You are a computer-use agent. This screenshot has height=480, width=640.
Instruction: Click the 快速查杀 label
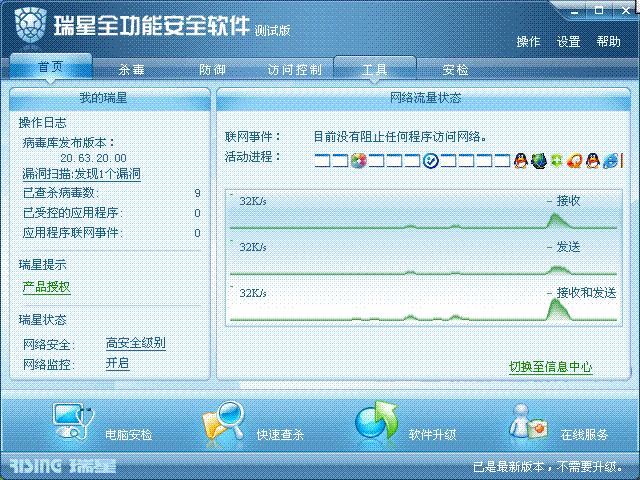pyautogui.click(x=280, y=435)
